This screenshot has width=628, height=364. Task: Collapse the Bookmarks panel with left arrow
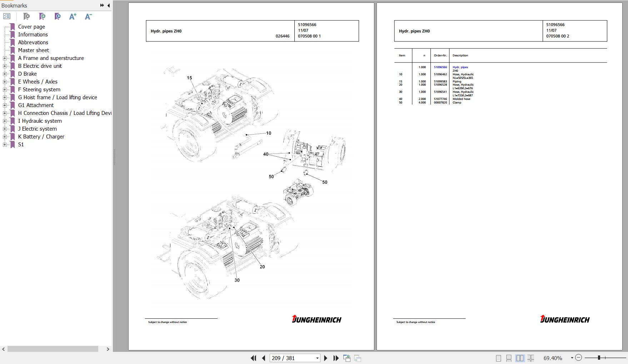point(108,5)
